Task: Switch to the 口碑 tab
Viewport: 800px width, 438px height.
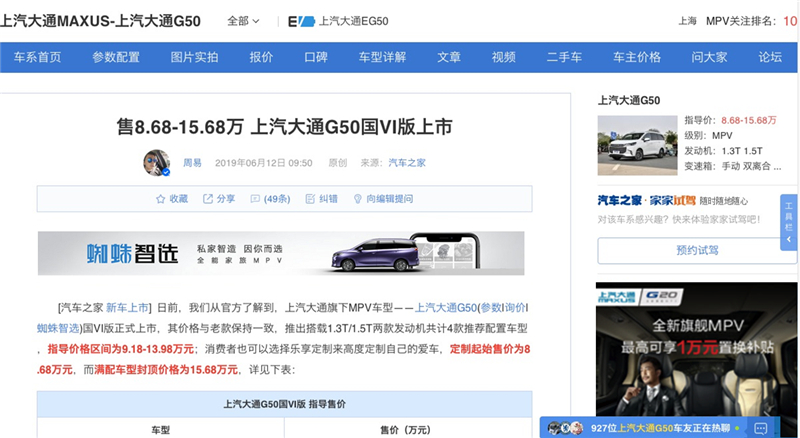Action: point(316,57)
